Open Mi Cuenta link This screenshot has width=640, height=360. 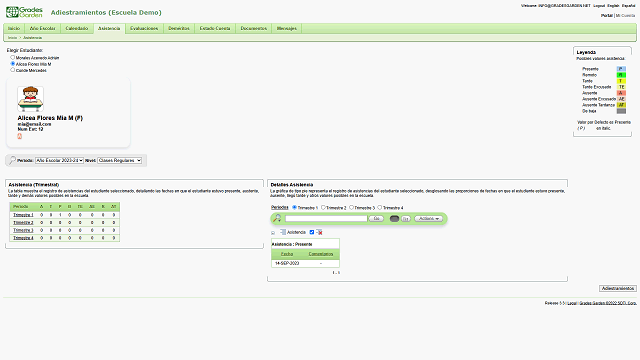pos(625,16)
